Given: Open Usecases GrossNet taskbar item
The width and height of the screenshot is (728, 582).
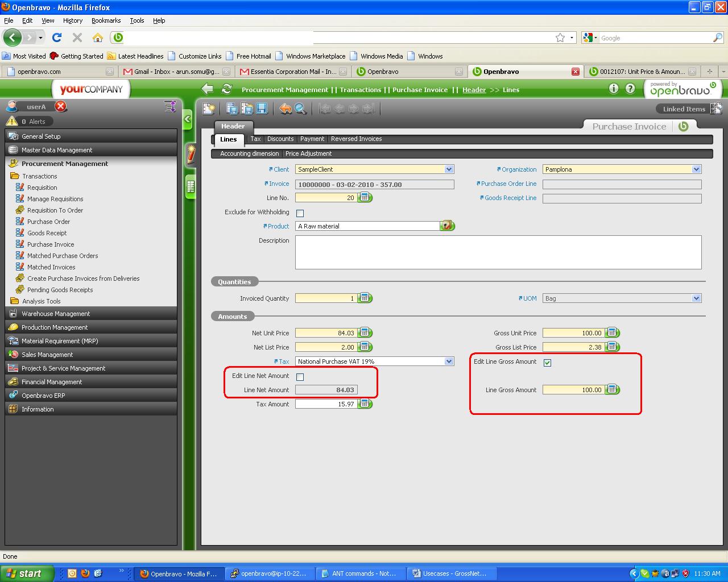Looking at the screenshot, I should pos(452,573).
